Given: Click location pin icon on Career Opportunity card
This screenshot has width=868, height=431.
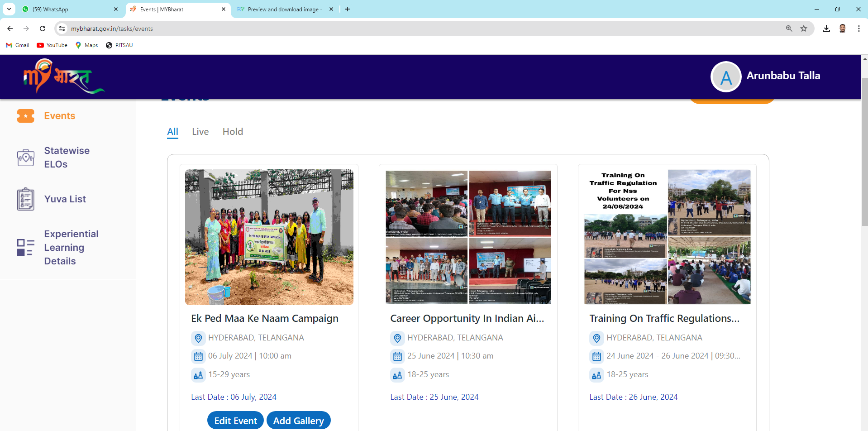Looking at the screenshot, I should [x=397, y=338].
